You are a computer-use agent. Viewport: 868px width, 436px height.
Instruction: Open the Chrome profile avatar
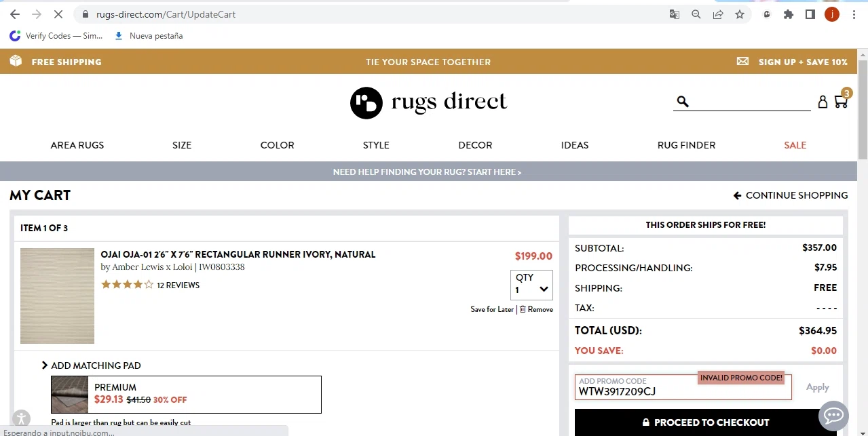coord(832,14)
